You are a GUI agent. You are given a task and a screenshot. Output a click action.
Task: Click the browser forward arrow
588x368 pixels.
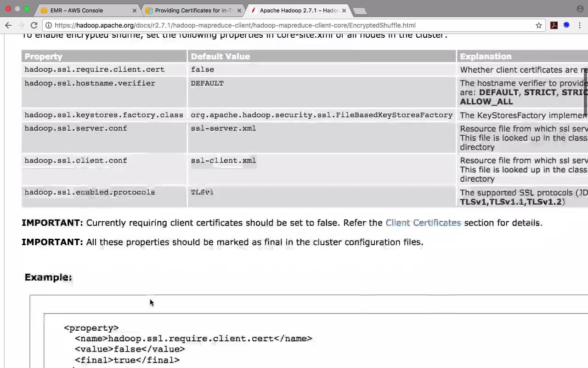21,25
